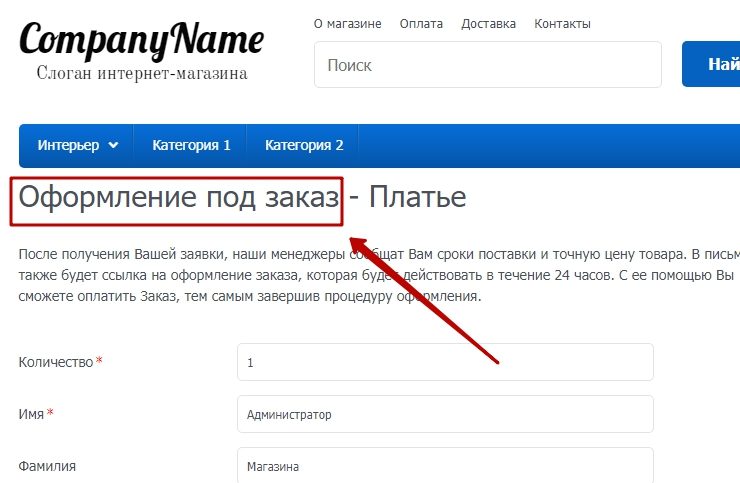Go to the Оплата page
The height and width of the screenshot is (483, 740).
click(x=421, y=23)
